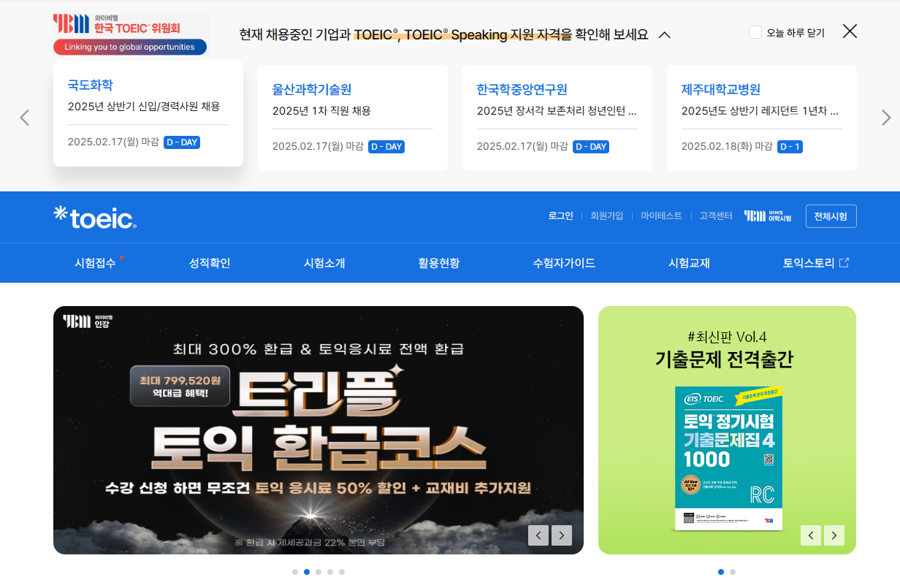Show next job cards with right arrow
The width and height of the screenshot is (900, 588).
pyautogui.click(x=886, y=118)
